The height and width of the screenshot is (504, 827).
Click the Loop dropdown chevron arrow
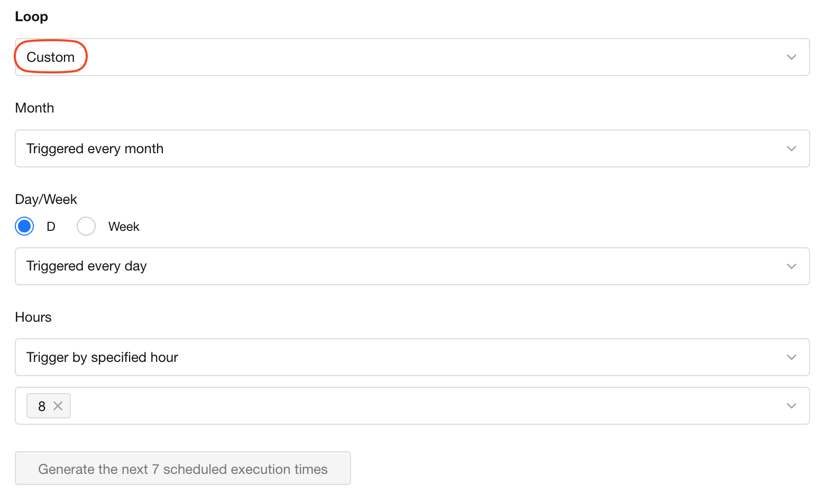pyautogui.click(x=791, y=57)
